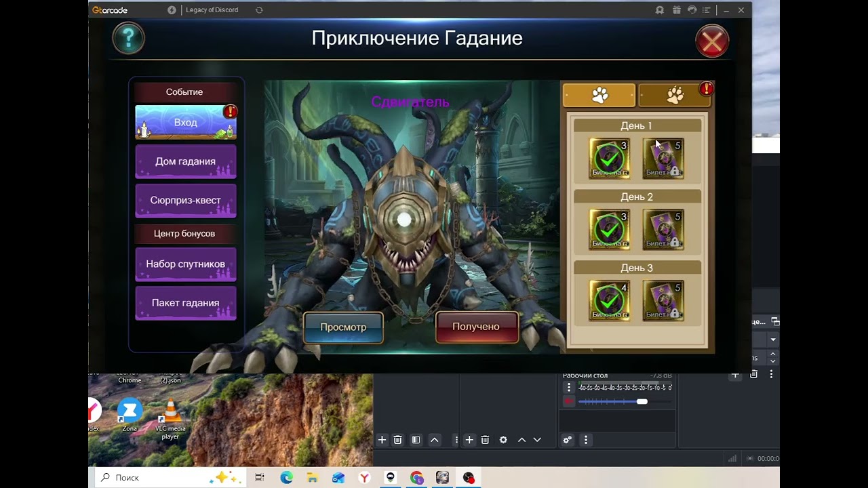Open OBS source properties gear

[x=503, y=440]
